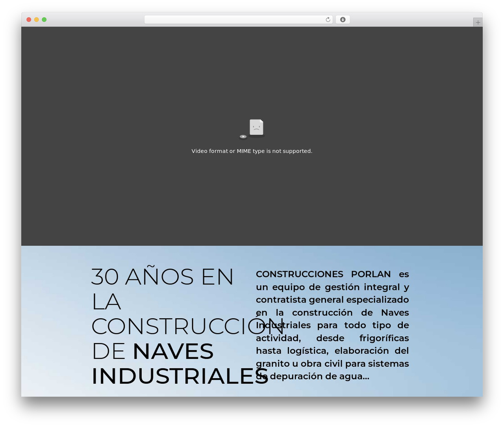
Task: Click inside the browser address bar
Action: point(238,20)
